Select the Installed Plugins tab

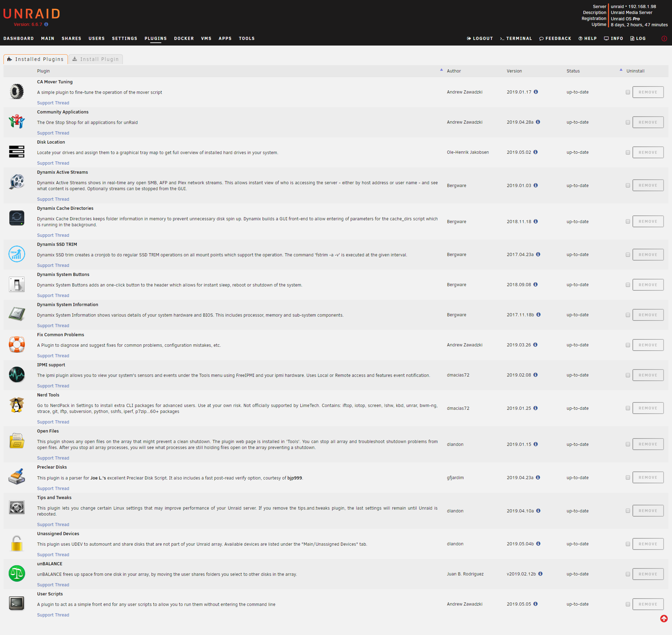tap(36, 59)
